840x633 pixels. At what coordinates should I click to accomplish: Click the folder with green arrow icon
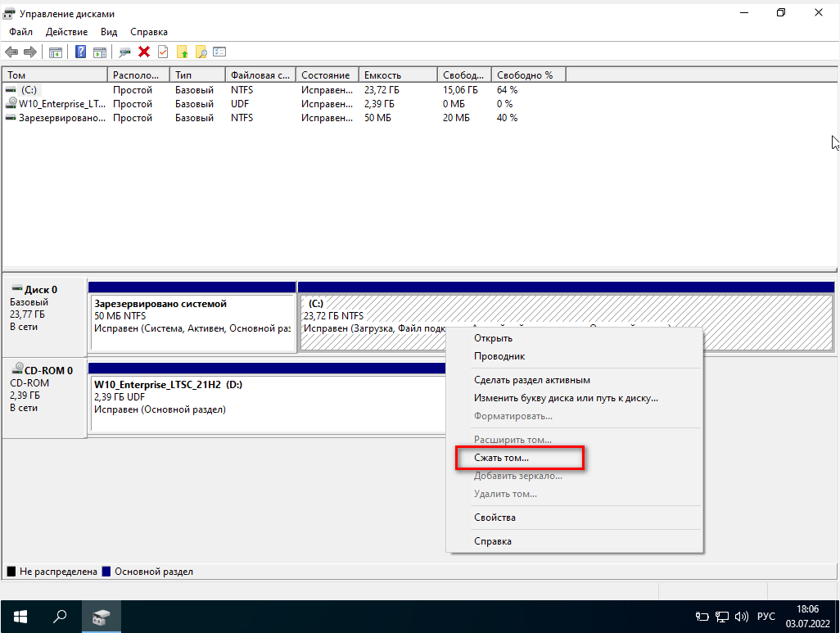(183, 52)
